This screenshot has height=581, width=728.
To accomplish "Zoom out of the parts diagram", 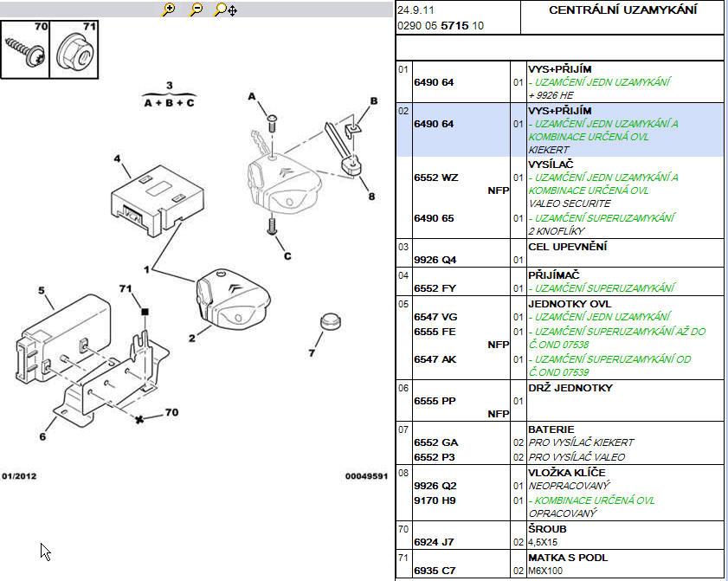I will tap(196, 9).
